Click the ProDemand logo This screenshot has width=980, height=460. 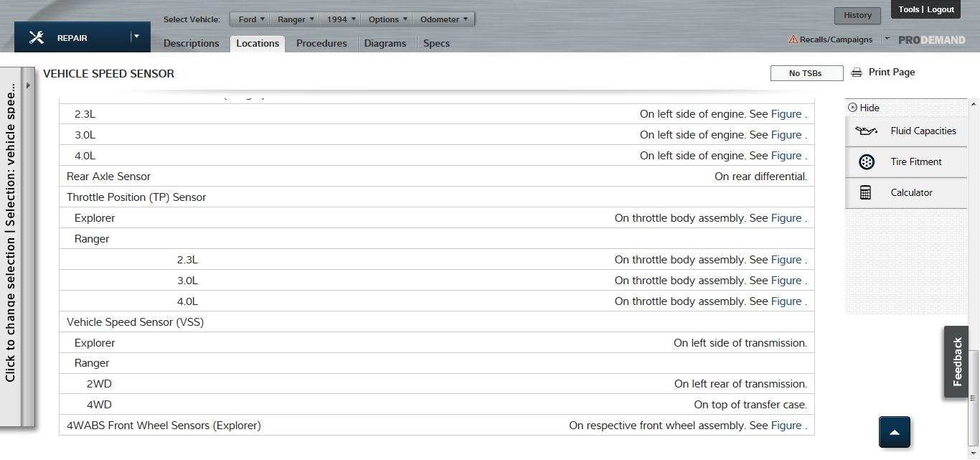click(x=932, y=40)
